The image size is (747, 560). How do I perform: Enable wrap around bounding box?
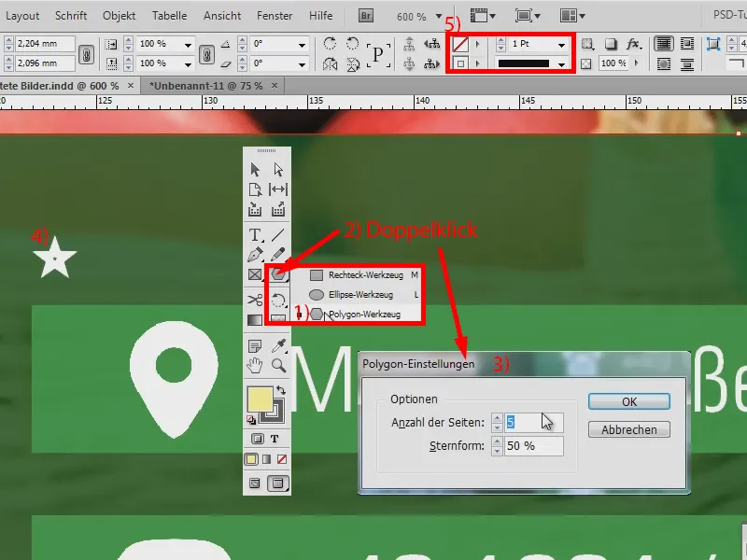coord(687,44)
